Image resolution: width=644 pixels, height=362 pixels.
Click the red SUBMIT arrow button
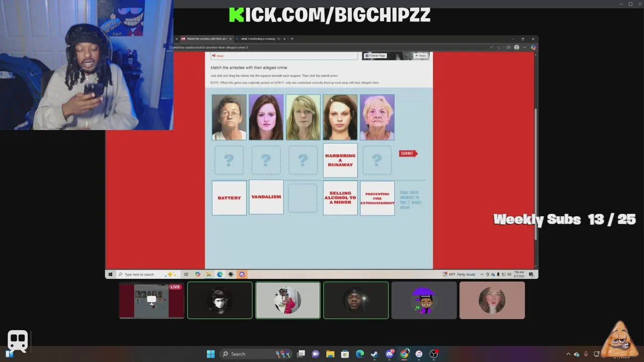[x=408, y=153]
